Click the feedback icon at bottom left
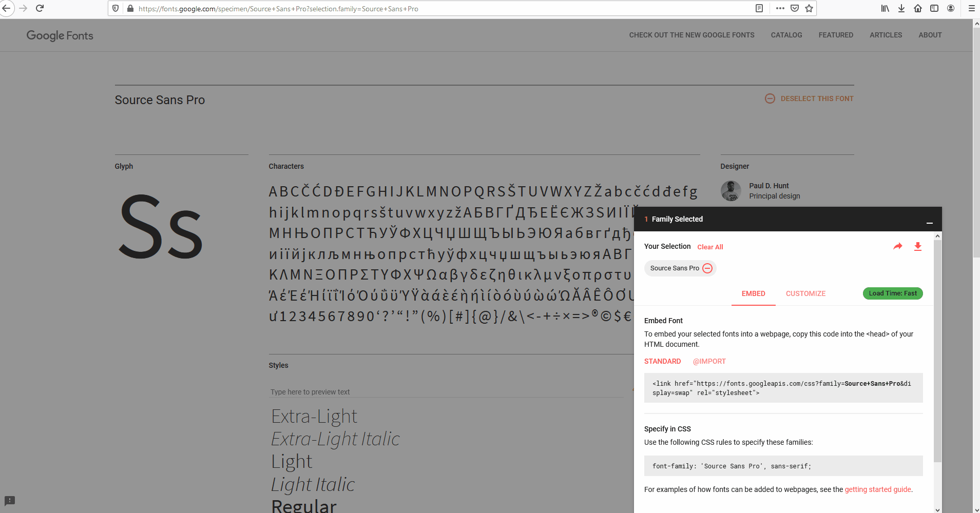Image resolution: width=980 pixels, height=513 pixels. point(10,500)
